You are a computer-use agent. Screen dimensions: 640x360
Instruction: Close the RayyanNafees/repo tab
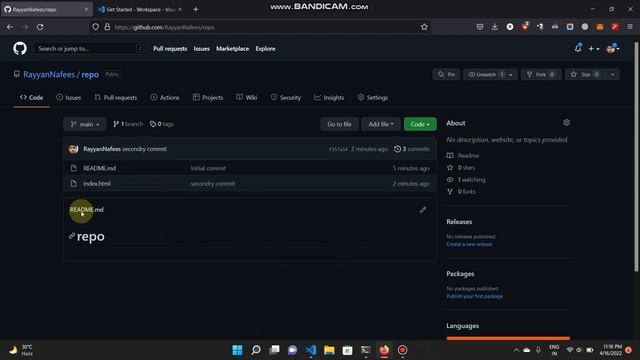[86, 9]
